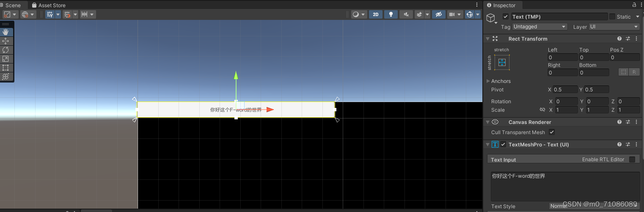The image size is (644, 212).
Task: Open TextMeshPro component three-dot menu
Action: pos(636,144)
